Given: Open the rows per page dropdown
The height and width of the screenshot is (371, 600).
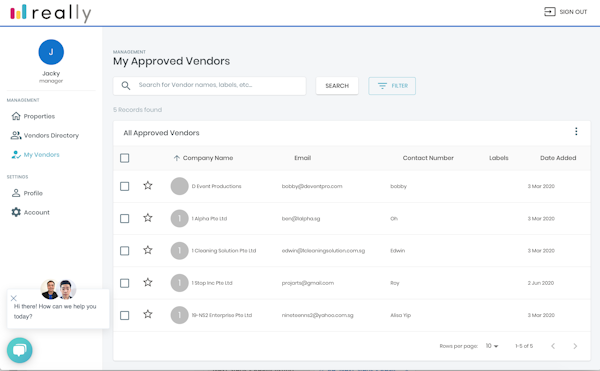Looking at the screenshot, I should coord(492,346).
